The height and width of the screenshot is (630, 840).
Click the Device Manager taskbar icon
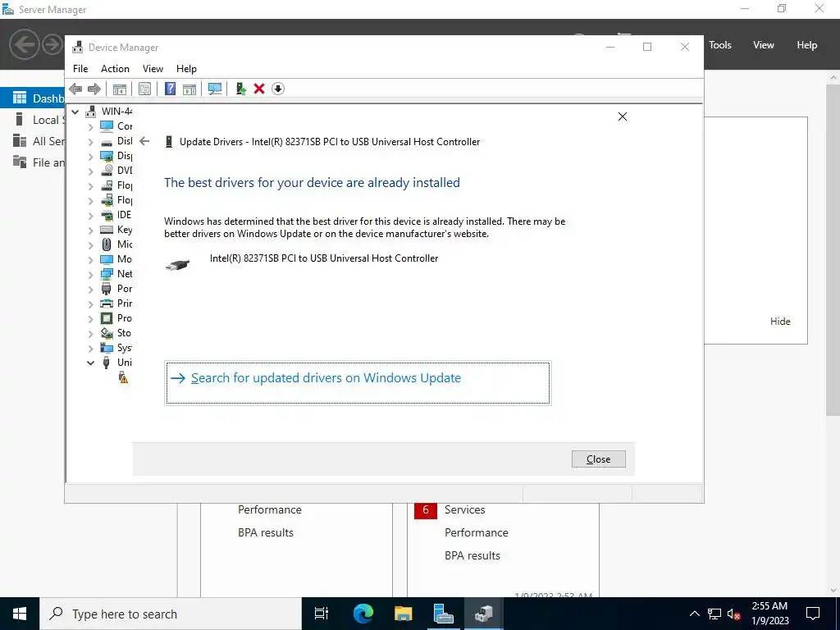483,614
